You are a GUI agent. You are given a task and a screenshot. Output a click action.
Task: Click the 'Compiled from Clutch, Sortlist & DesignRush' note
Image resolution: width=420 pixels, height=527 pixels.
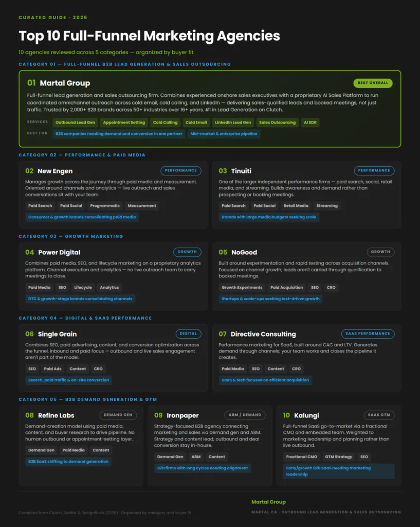(x=105, y=513)
